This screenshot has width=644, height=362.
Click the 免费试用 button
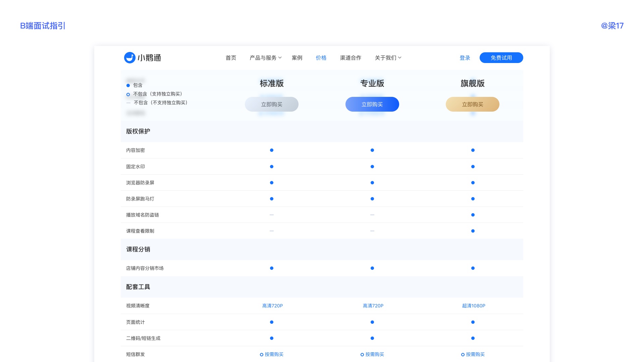click(x=501, y=57)
